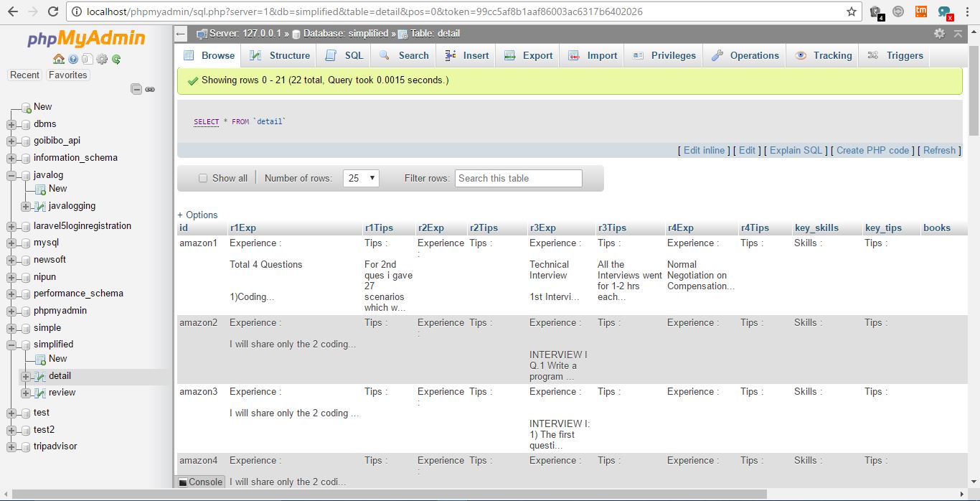Open the Search tab
Screen dimensions: 980x501
(x=405, y=55)
